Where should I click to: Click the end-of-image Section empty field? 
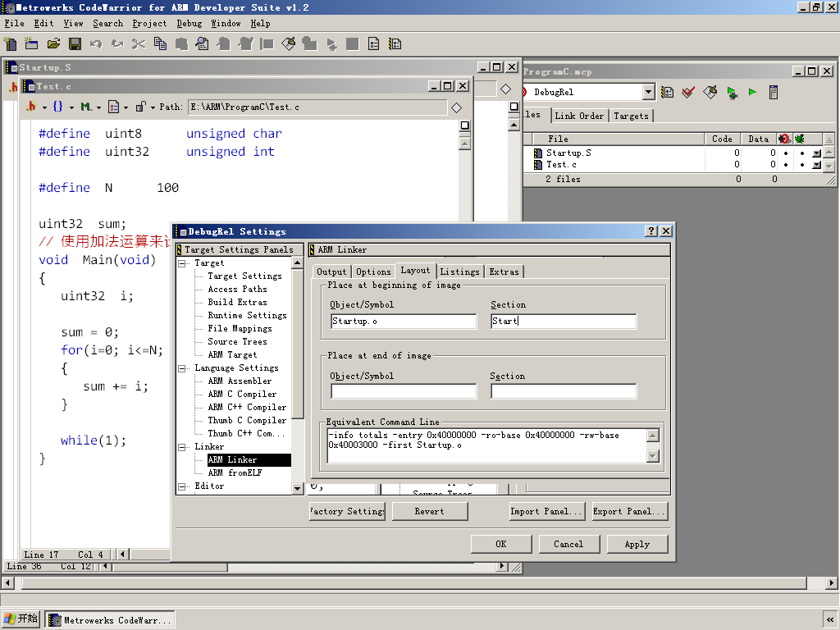tap(564, 391)
